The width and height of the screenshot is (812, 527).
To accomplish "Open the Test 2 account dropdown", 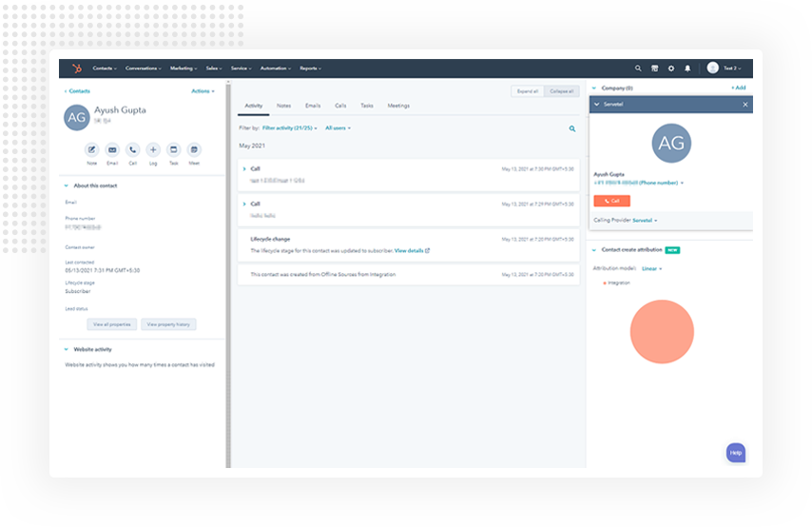I will [732, 68].
